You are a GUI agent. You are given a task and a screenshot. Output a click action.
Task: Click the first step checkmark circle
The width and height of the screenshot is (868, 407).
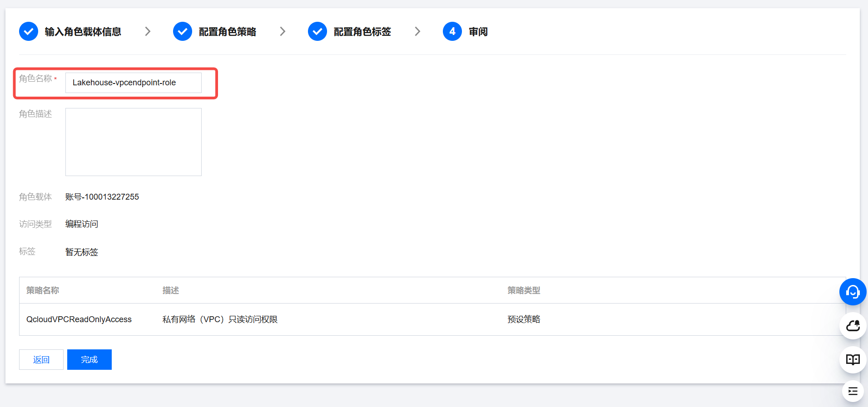click(x=29, y=32)
